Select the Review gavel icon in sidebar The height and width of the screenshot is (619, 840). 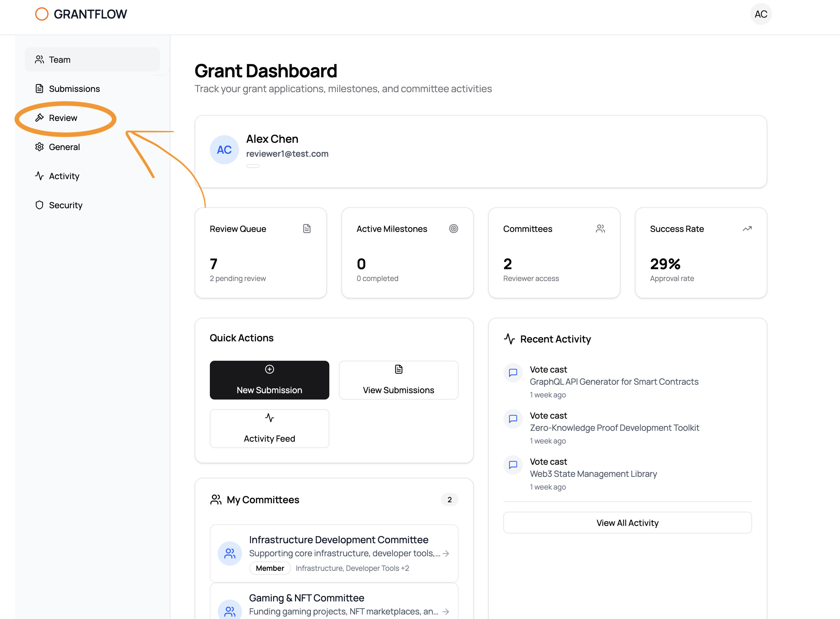[x=40, y=118]
